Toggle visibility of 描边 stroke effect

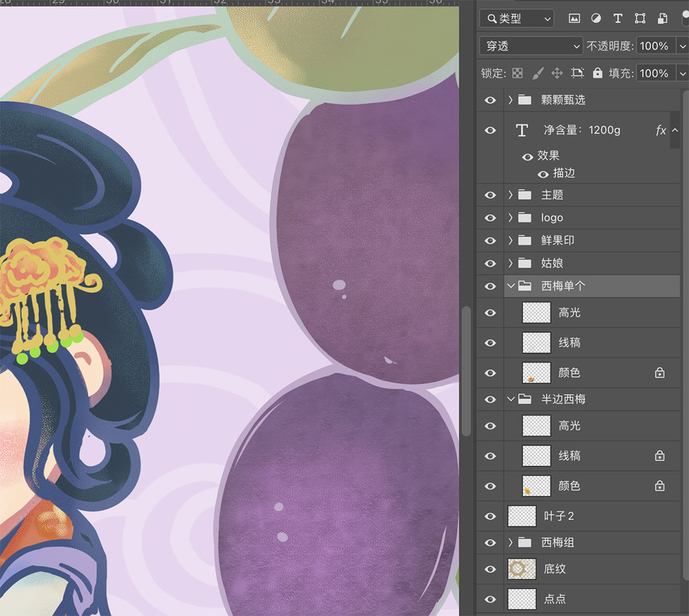pyautogui.click(x=543, y=174)
